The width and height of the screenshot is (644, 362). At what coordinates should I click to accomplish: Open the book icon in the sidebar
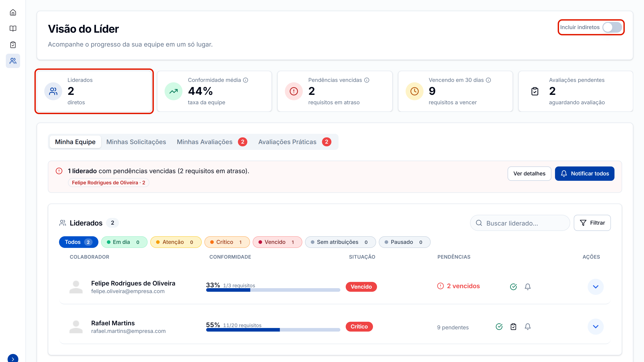point(13,28)
